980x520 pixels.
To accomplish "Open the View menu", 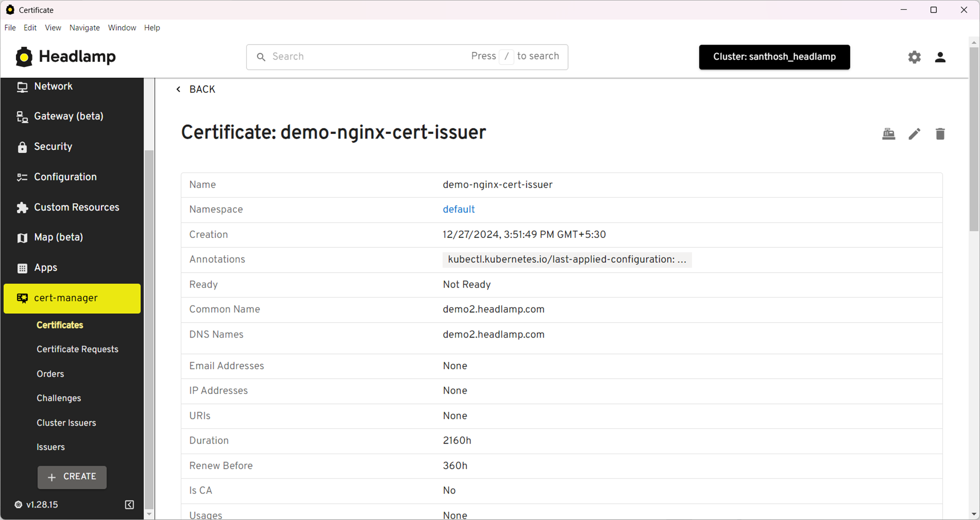I will [53, 28].
